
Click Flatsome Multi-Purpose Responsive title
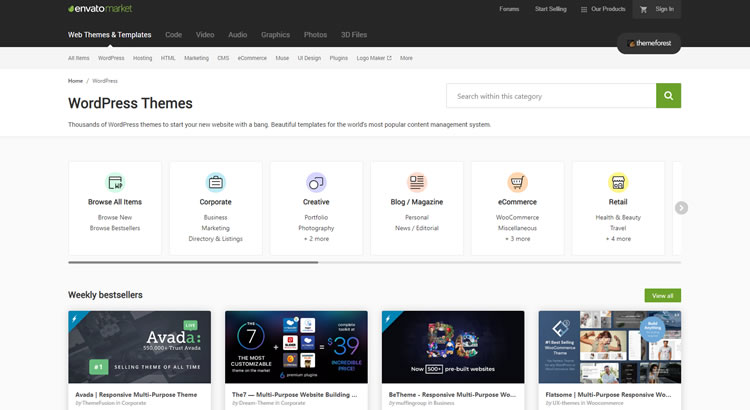coord(608,395)
